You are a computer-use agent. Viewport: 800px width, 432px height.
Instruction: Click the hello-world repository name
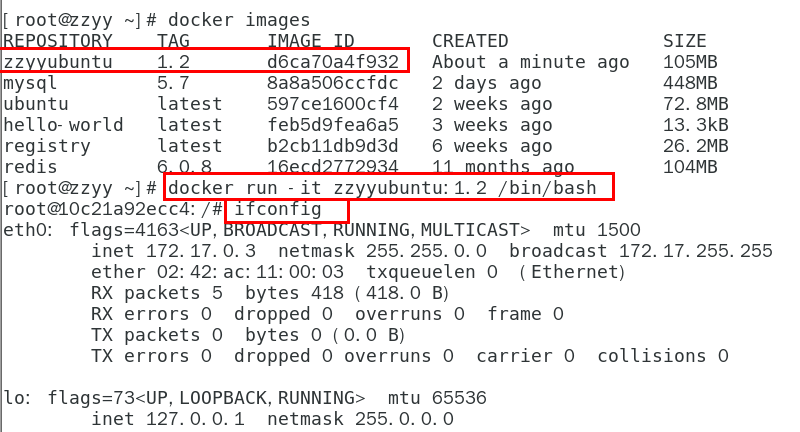63,125
